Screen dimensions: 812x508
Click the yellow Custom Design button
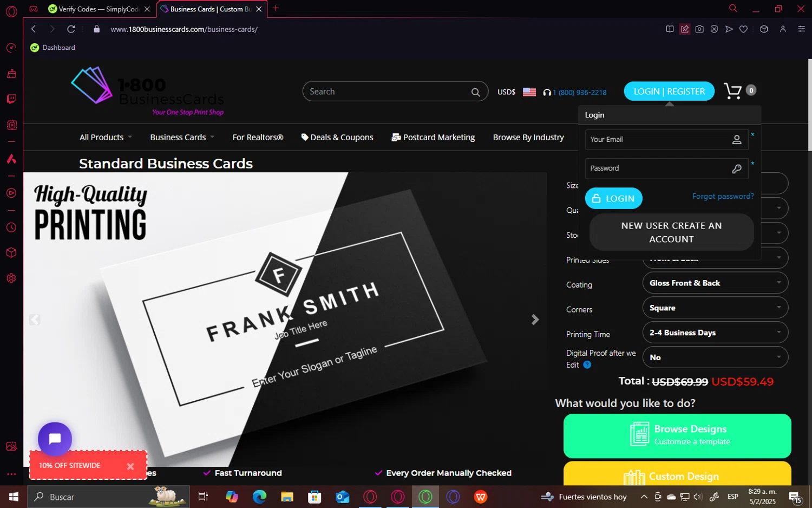click(x=677, y=474)
